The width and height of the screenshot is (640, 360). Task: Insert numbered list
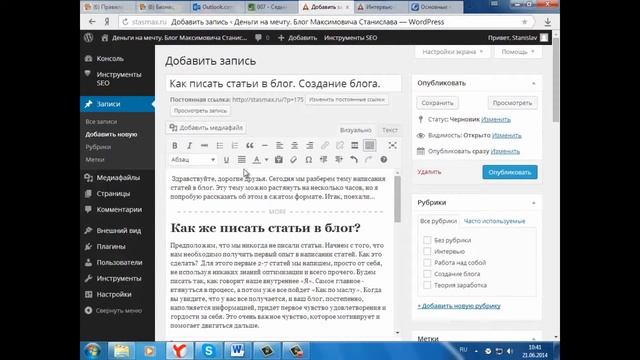pos(235,146)
